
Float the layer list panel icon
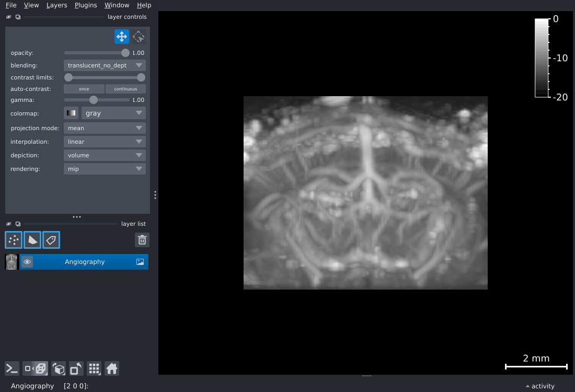click(x=18, y=224)
